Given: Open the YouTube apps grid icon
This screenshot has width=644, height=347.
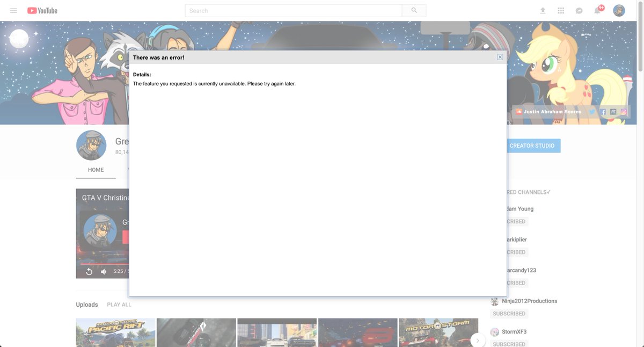Looking at the screenshot, I should (x=561, y=11).
